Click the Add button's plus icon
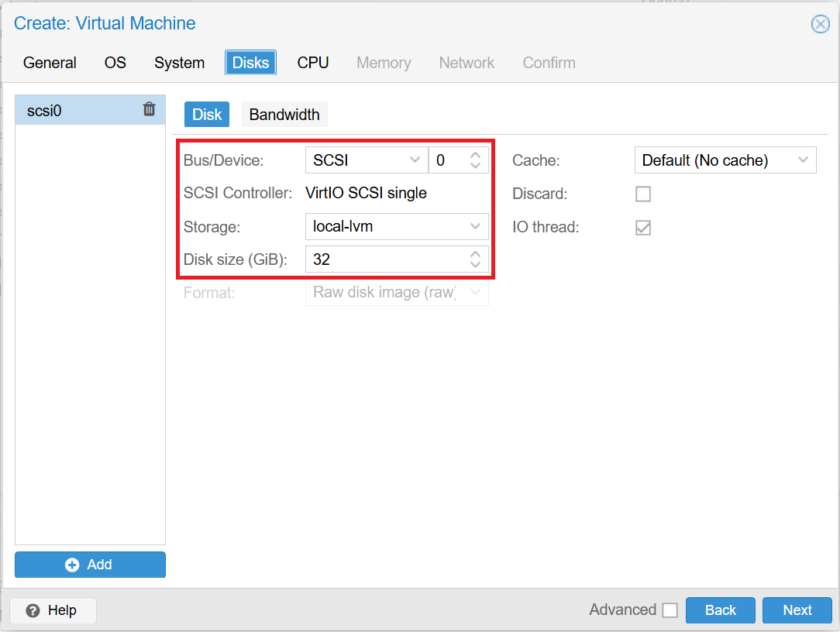 coord(72,565)
